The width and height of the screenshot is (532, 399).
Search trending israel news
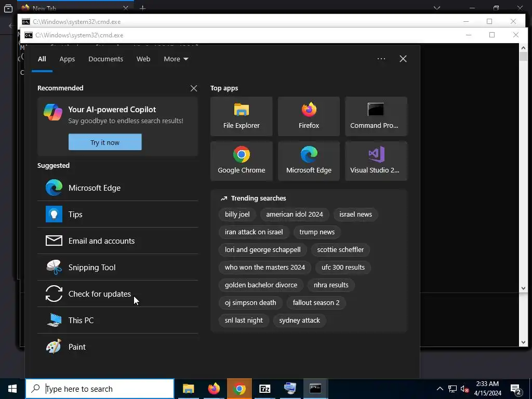coord(355,215)
